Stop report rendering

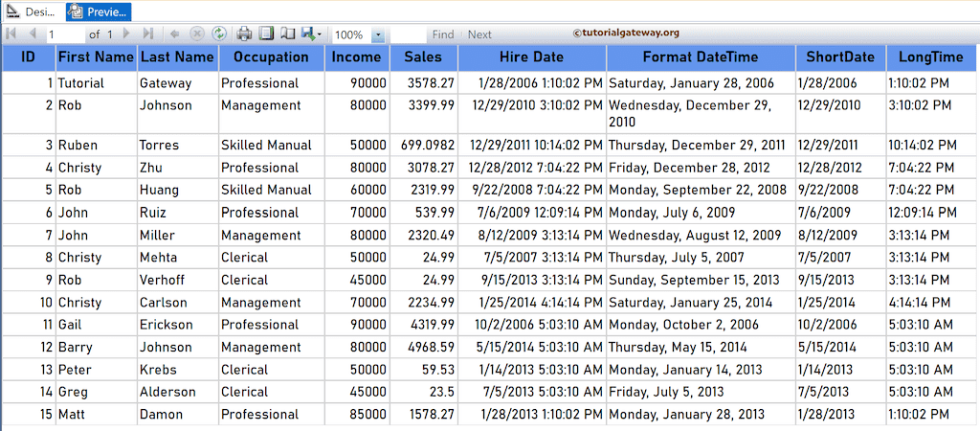pyautogui.click(x=197, y=34)
